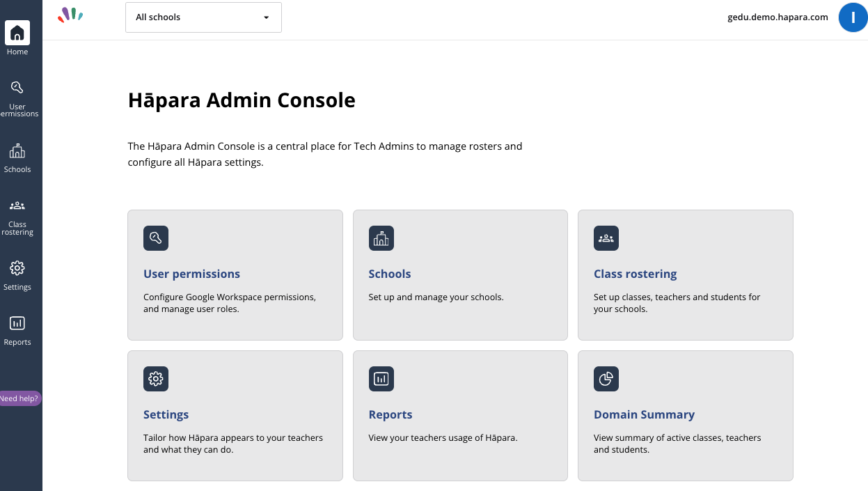
Task: Click the key icon in the User permissions card
Action: pyautogui.click(x=156, y=238)
